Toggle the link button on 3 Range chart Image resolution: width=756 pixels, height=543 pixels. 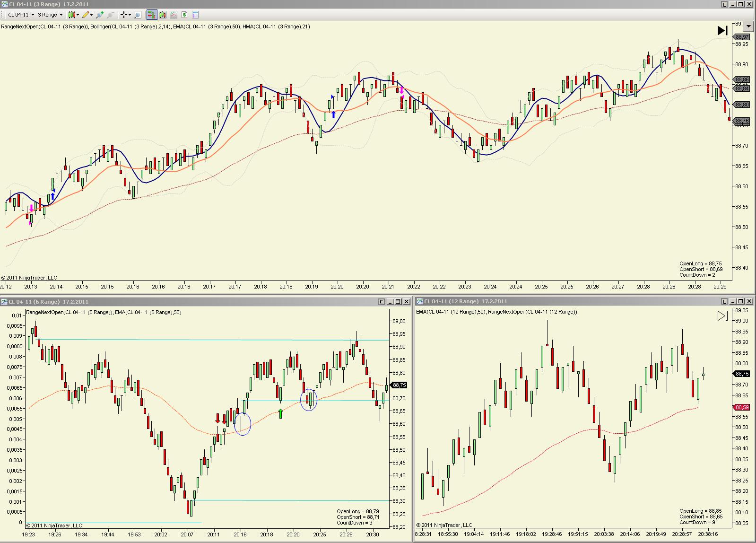point(724,4)
